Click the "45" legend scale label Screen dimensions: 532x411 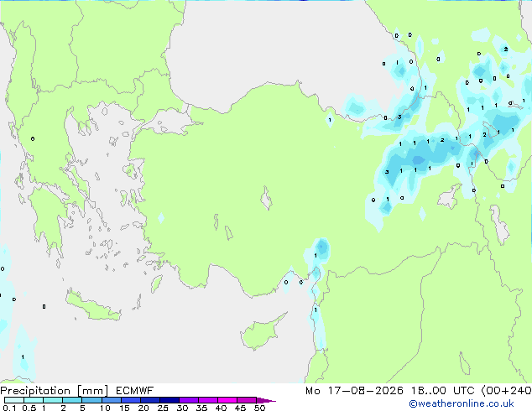pos(240,408)
